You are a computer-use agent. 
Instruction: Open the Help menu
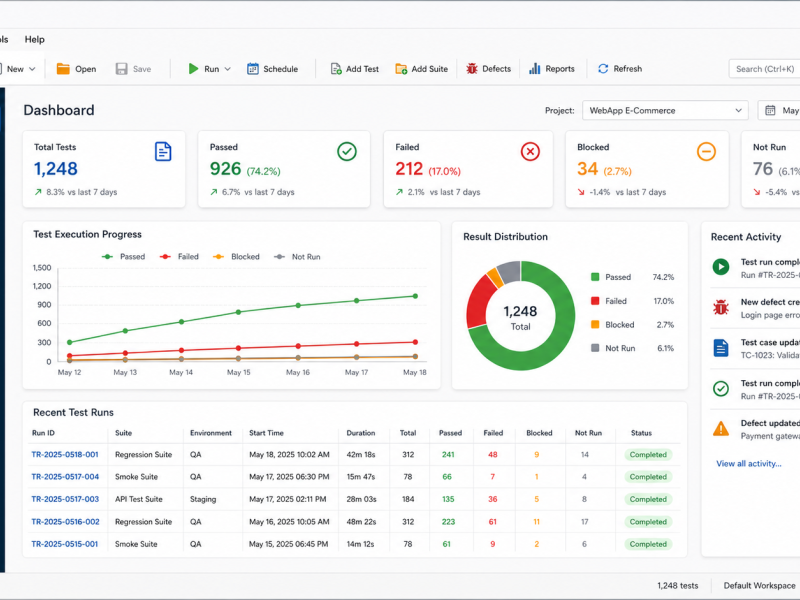click(34, 39)
